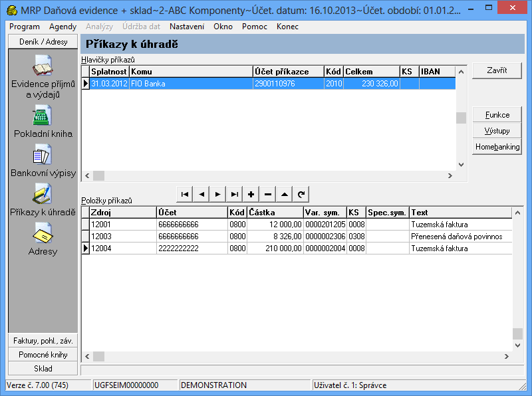Open Bankovní výpisy from sidebar
This screenshot has width=532, height=396.
43,155
